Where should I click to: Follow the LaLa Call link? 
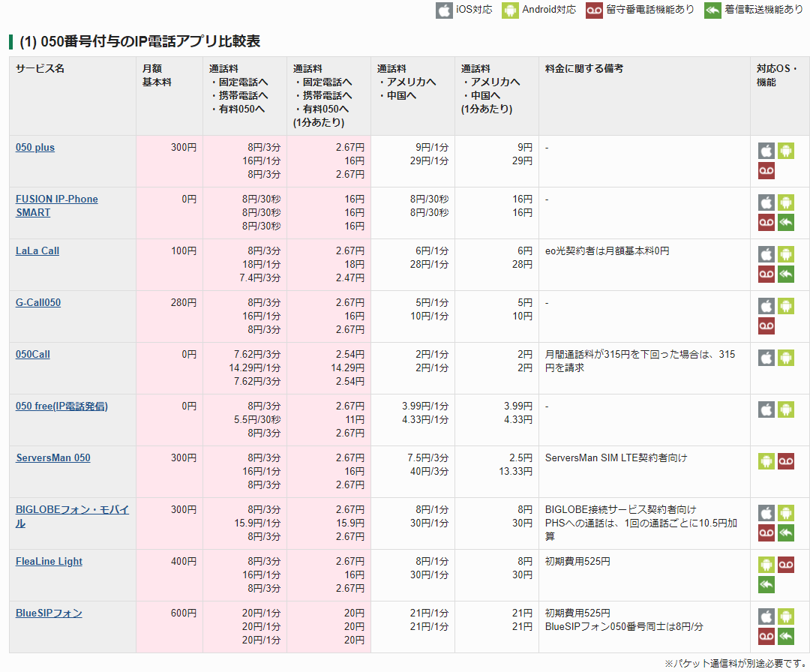click(37, 251)
